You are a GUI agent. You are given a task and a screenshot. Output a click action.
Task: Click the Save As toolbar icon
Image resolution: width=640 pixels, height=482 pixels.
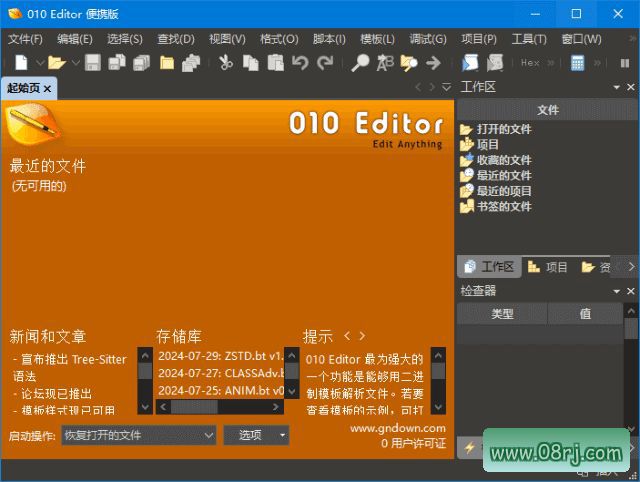tap(117, 63)
